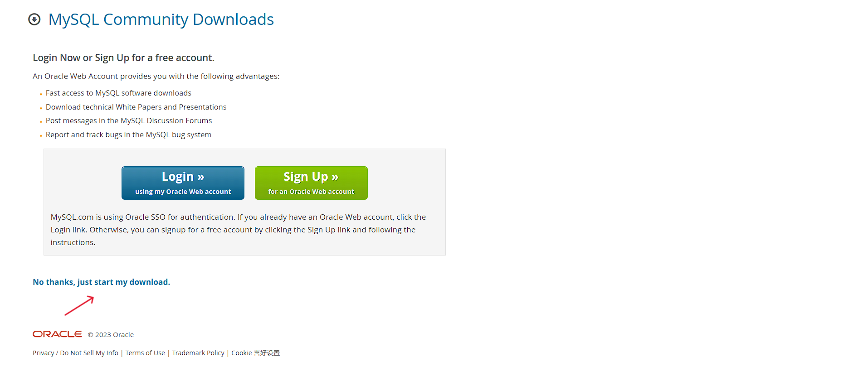Click the green Sign Up button
868x381 pixels.
click(x=311, y=183)
